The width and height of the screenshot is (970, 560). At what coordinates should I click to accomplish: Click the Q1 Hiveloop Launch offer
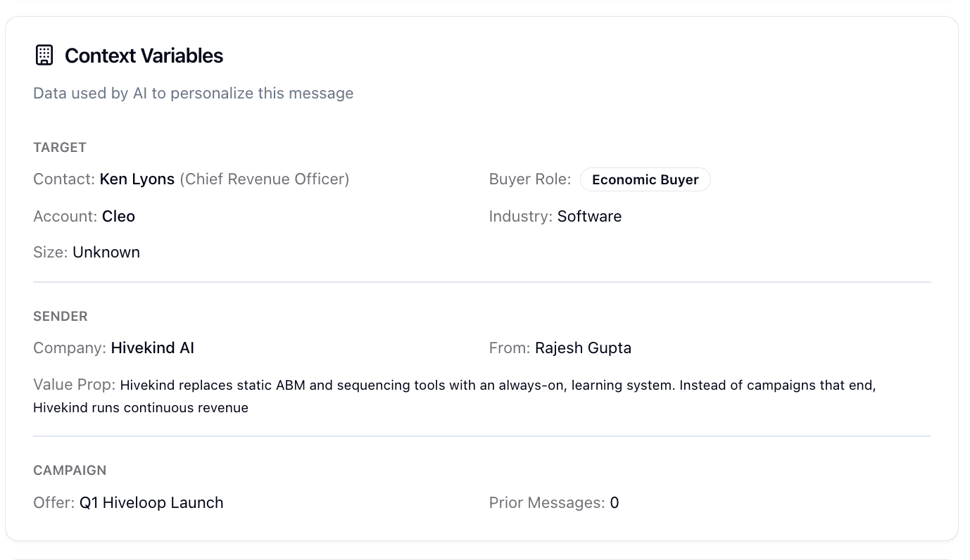click(151, 503)
